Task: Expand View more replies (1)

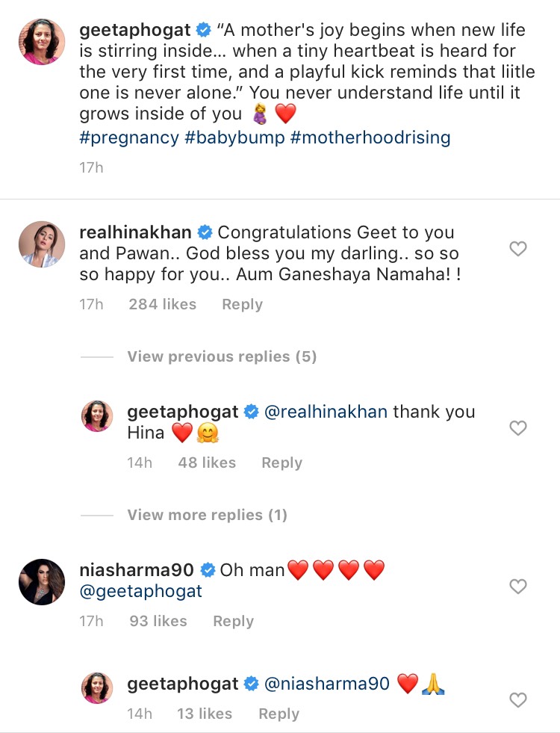Action: pyautogui.click(x=207, y=515)
